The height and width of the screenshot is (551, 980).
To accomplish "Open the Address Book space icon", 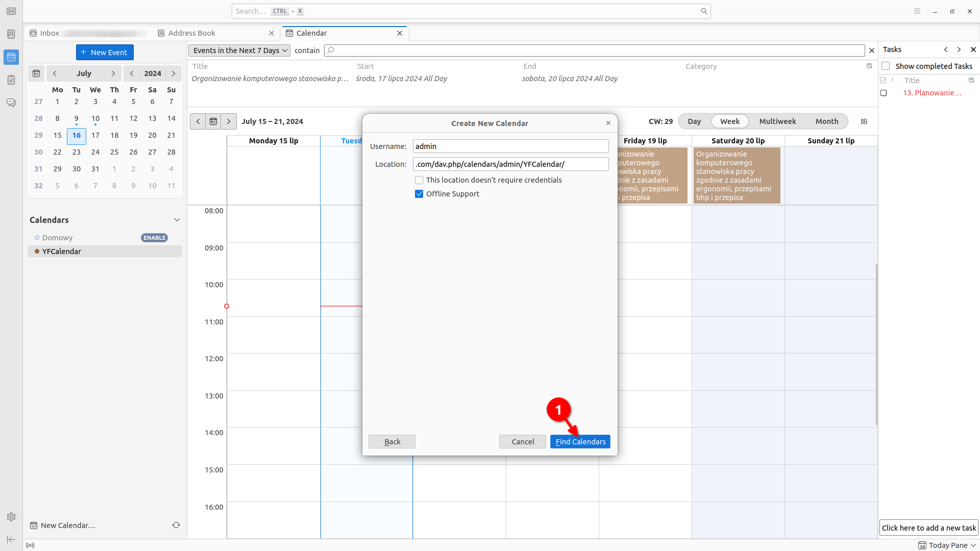I will [11, 34].
